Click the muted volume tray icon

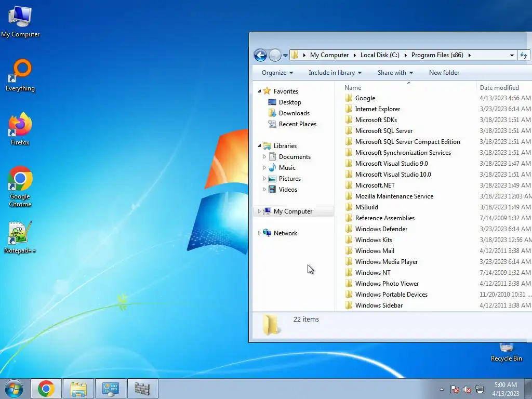coord(467,389)
